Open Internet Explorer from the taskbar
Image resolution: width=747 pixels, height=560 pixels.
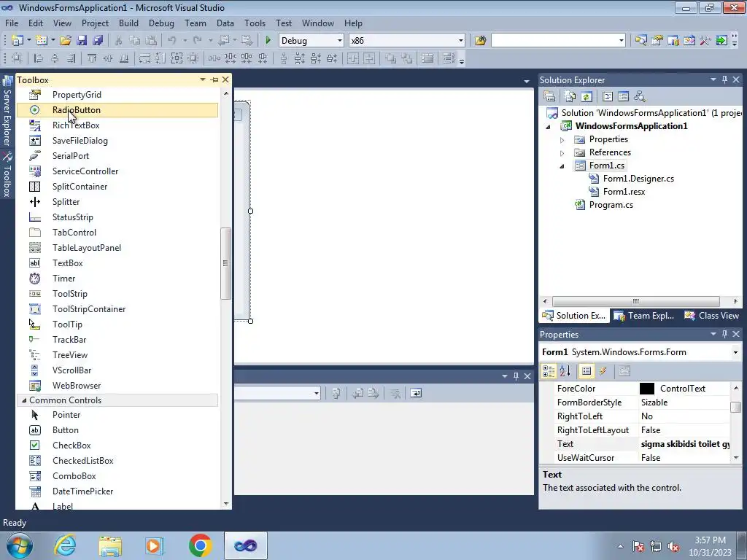[65, 545]
